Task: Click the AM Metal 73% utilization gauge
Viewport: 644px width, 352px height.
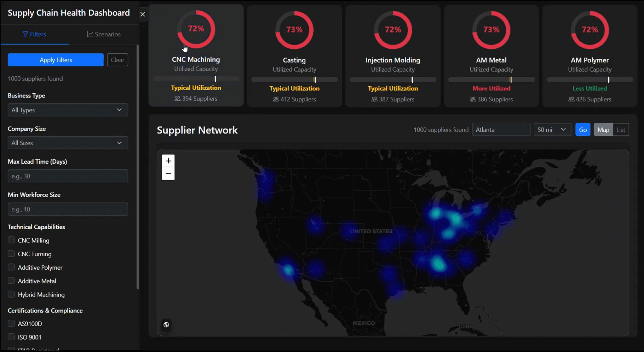Action: tap(491, 30)
